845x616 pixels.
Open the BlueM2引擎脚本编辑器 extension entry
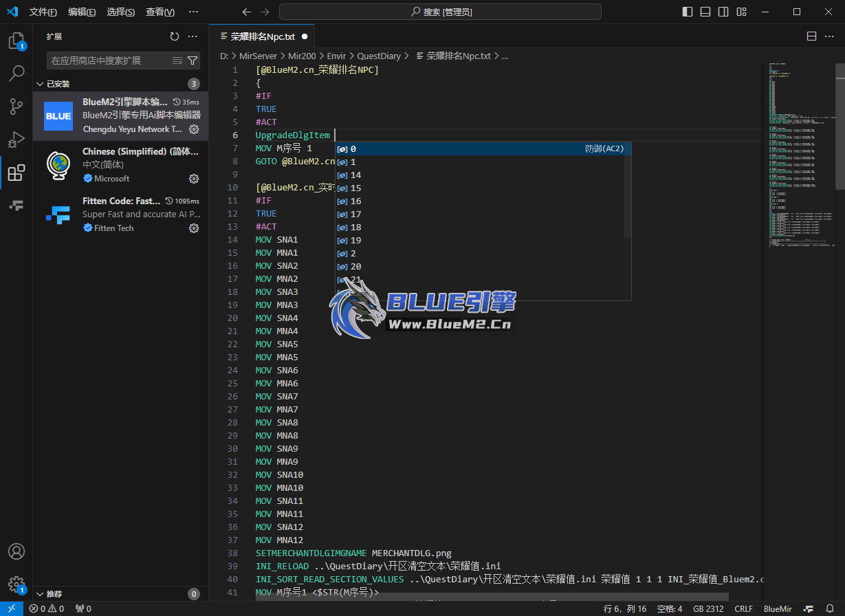[x=120, y=116]
